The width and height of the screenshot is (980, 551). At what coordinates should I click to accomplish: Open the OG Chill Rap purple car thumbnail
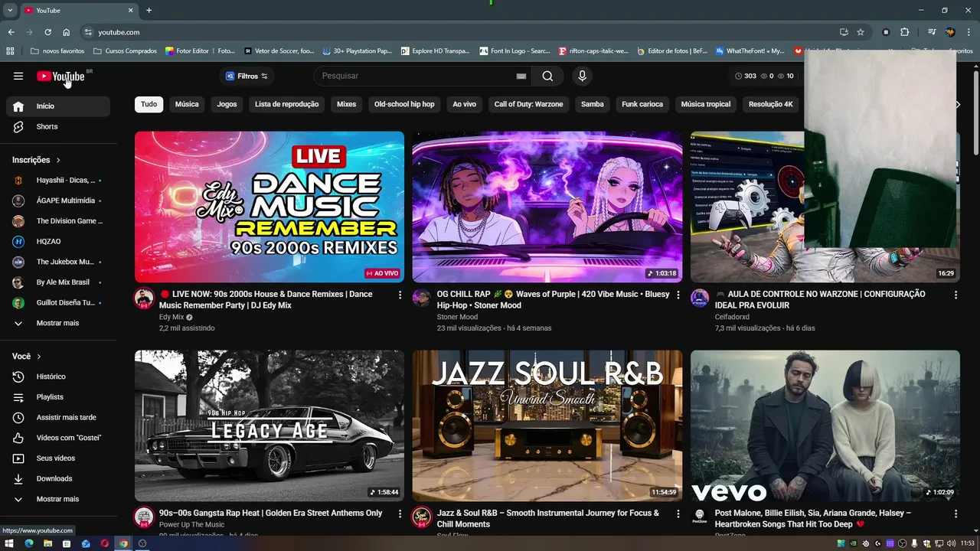coord(547,207)
